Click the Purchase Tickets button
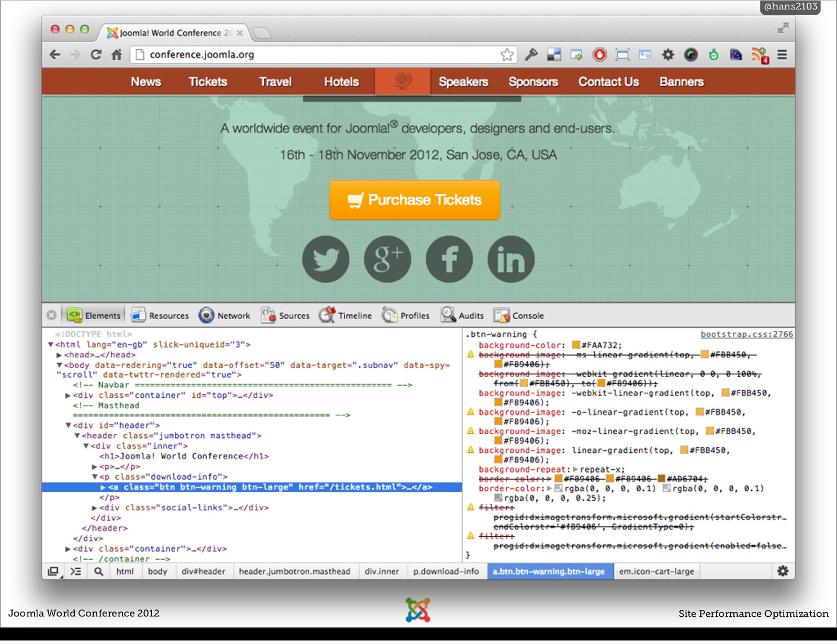Image resolution: width=837 pixels, height=644 pixels. pyautogui.click(x=414, y=200)
